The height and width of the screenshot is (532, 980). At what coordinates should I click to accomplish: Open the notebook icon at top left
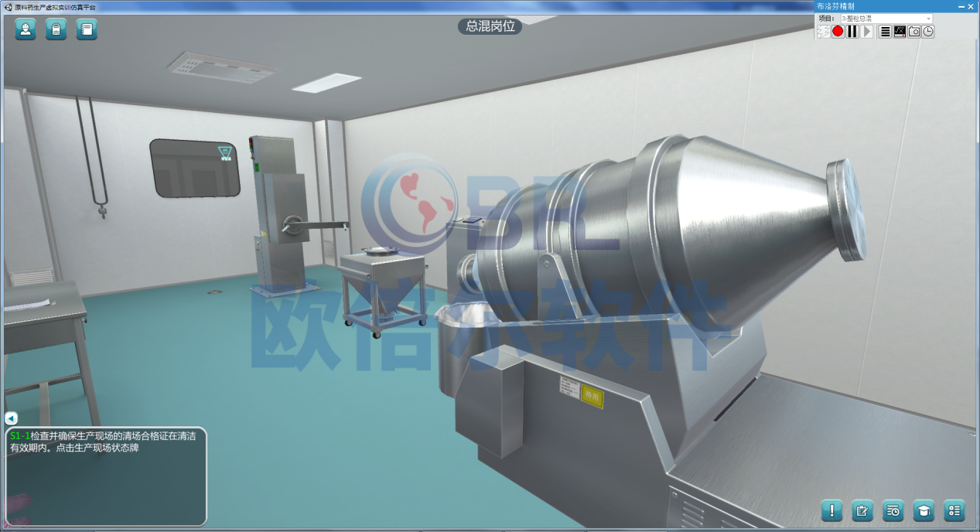(87, 30)
